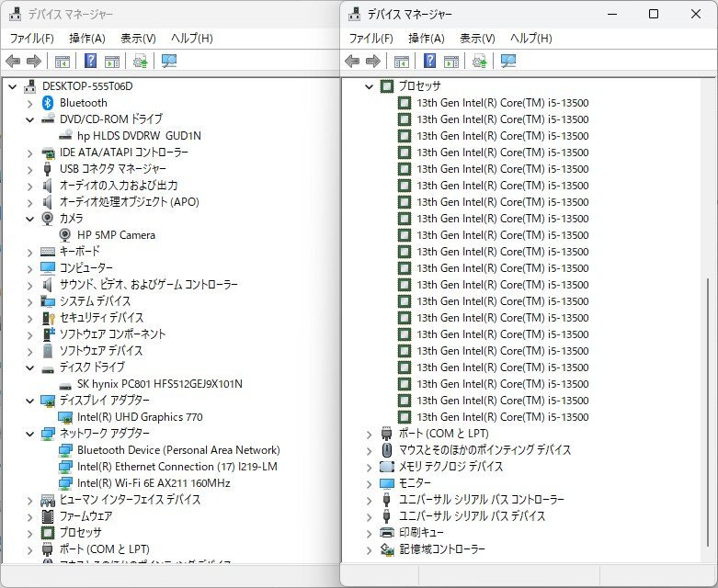
Task: Click the モニター display icon in right window
Action: coord(387,482)
